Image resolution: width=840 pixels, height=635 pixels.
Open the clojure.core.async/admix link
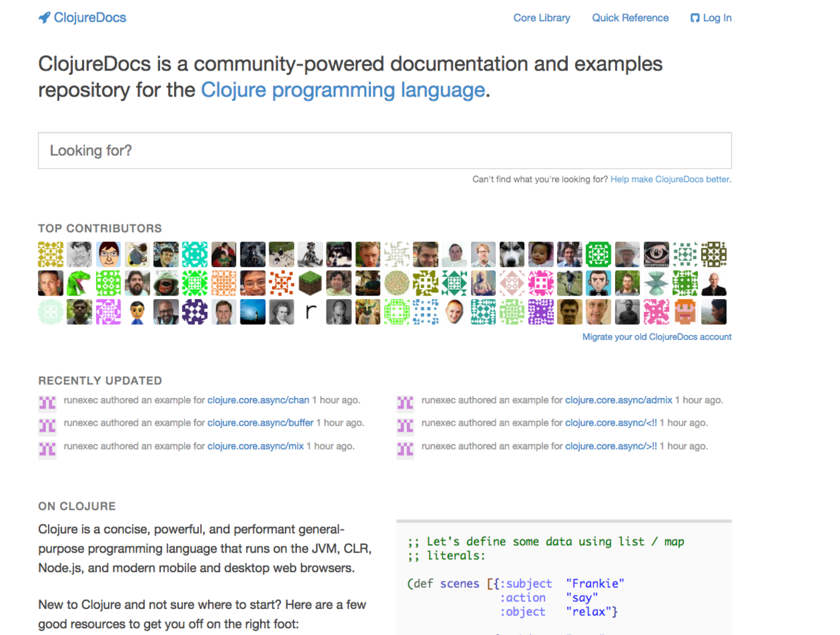pyautogui.click(x=619, y=400)
